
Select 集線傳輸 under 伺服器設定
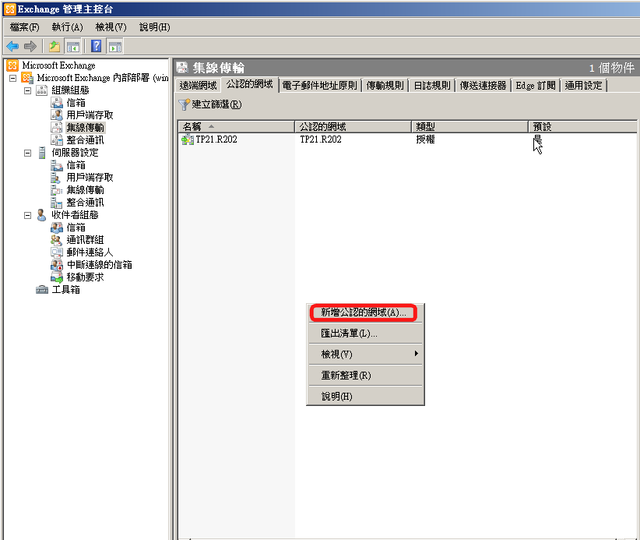pos(85,190)
